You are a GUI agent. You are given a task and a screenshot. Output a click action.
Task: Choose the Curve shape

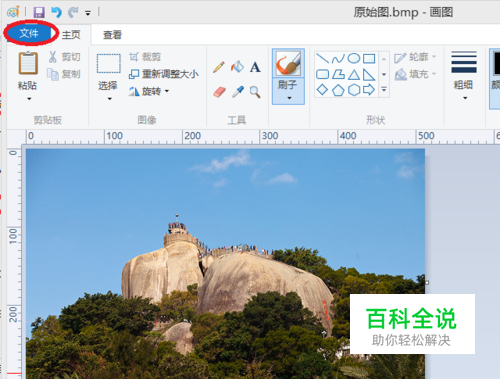point(338,59)
